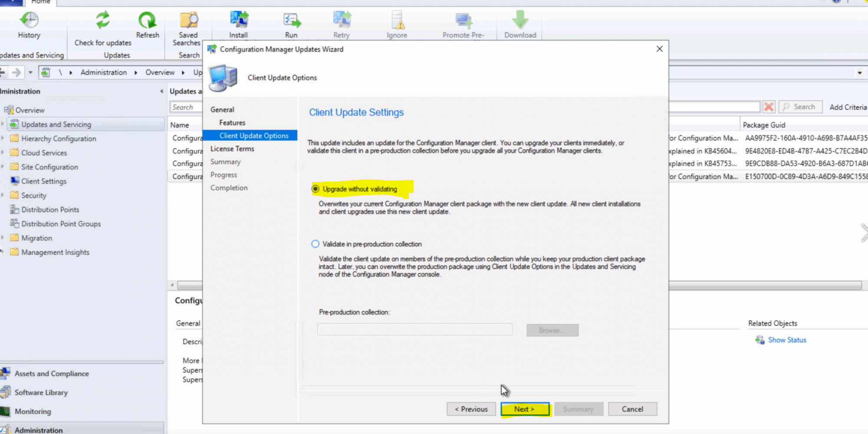Screen dimensions: 868x434
Task: Switch to Assets and Compliance workspace
Action: (51, 374)
